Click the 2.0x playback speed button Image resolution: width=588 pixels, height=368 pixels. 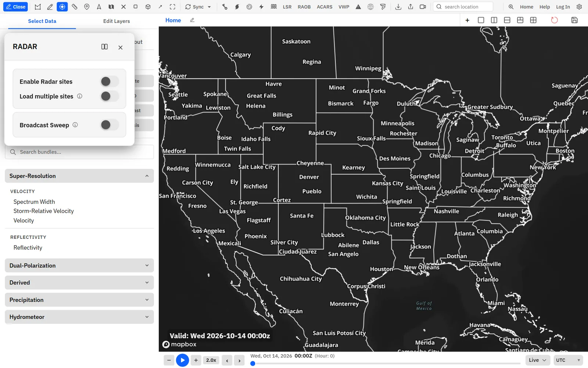pyautogui.click(x=211, y=360)
